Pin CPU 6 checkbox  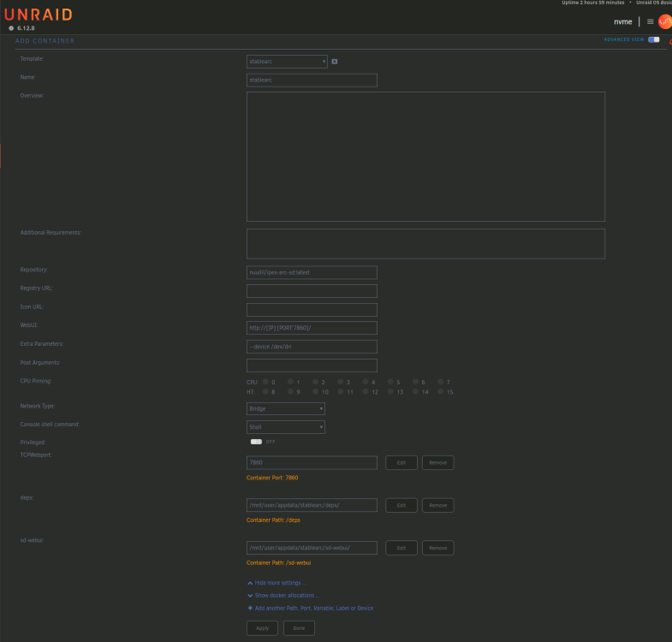415,382
